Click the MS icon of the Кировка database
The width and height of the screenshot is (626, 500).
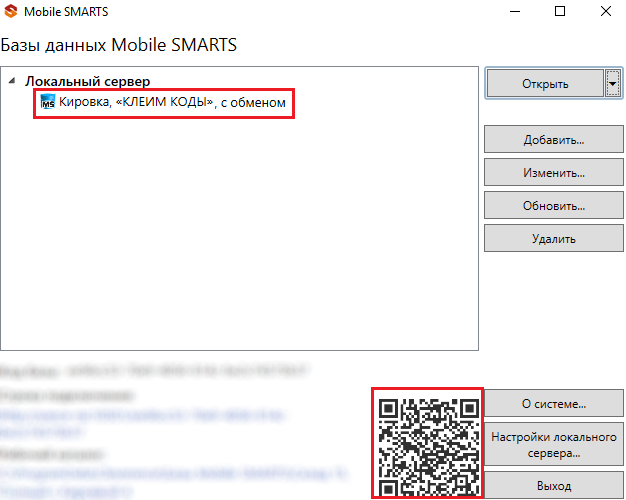(48, 102)
